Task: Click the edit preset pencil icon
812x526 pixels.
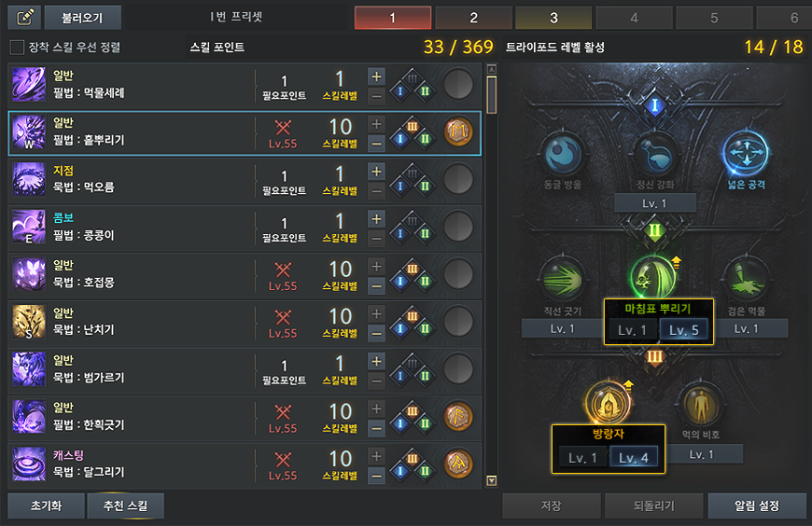Action: (24, 18)
